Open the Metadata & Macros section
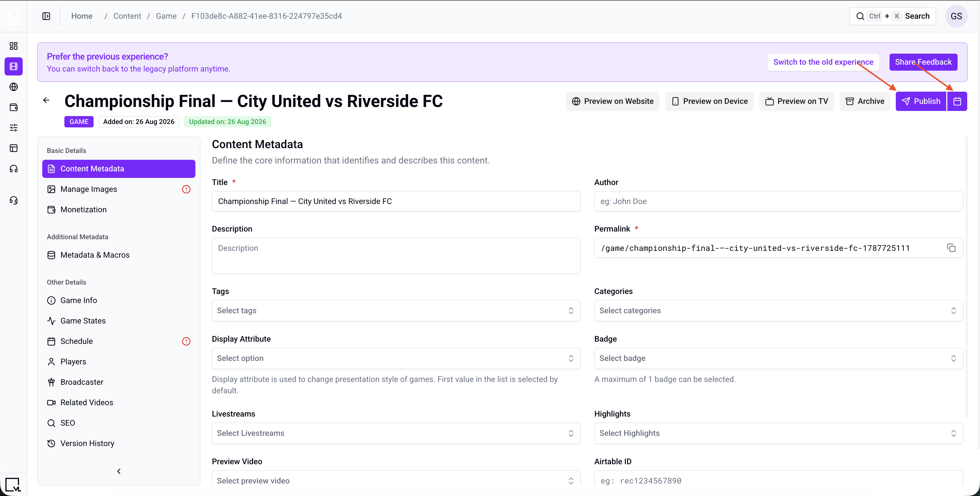The width and height of the screenshot is (980, 496). pyautogui.click(x=119, y=255)
